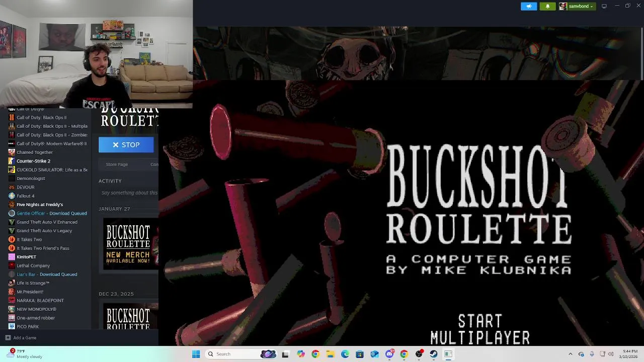
Task: Open Steam notifications bell button
Action: coord(547,6)
